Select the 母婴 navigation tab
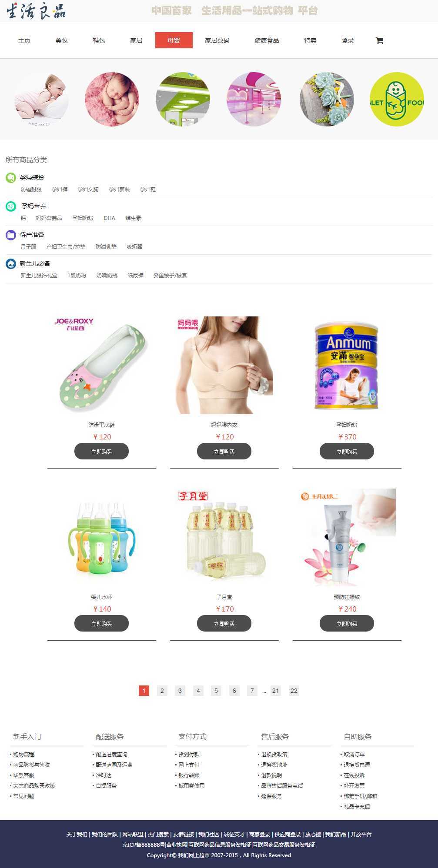The width and height of the screenshot is (438, 868). point(174,40)
